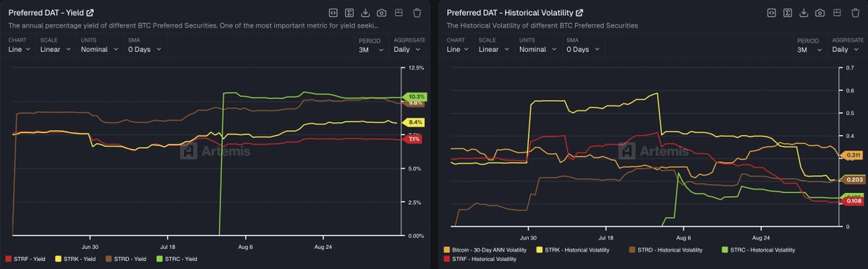The width and height of the screenshot is (868, 269).
Task: Click the 0.203 STRD volatility value tag
Action: coord(853,179)
